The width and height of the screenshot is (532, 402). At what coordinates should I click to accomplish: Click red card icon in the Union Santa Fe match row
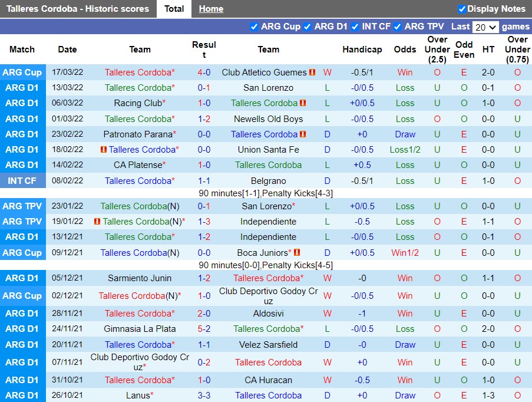click(x=104, y=150)
